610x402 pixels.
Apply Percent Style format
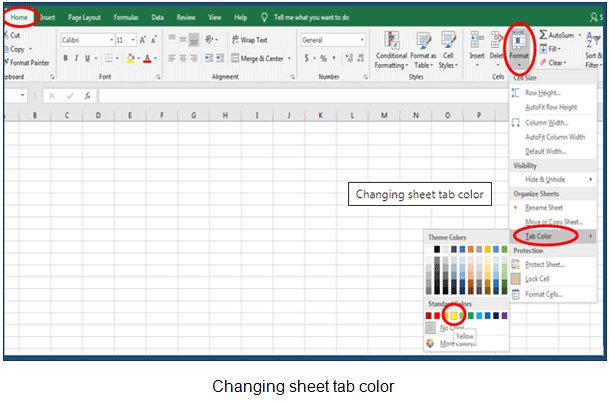pos(323,58)
